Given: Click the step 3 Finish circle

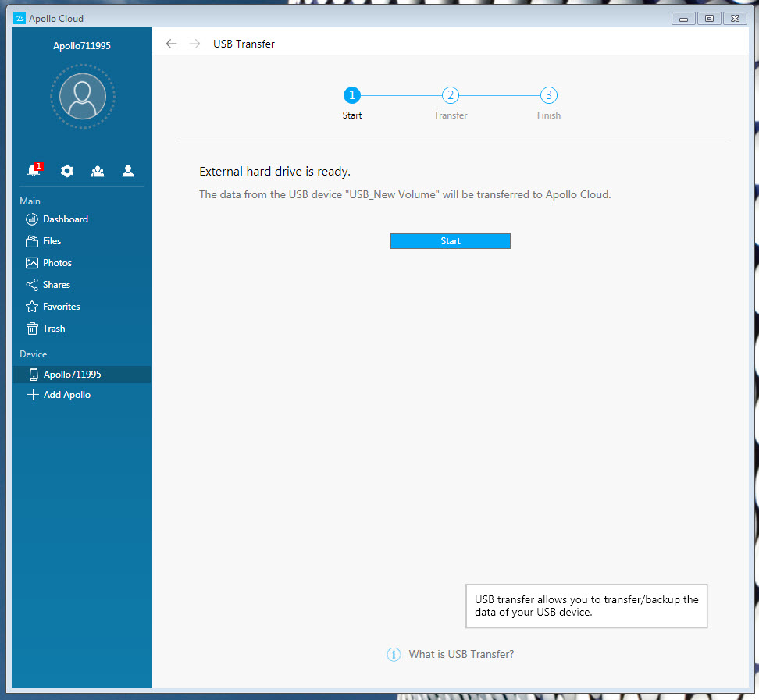Looking at the screenshot, I should [548, 95].
